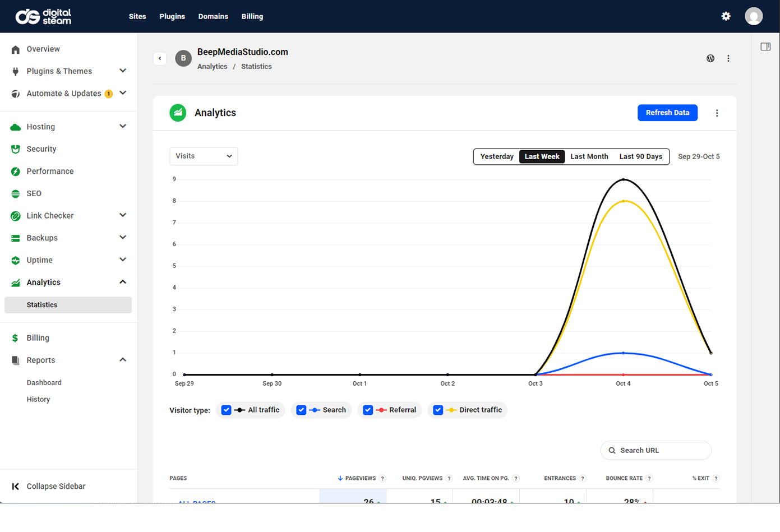The height and width of the screenshot is (532, 780).
Task: Uncheck the All traffic checkbox
Action: (x=227, y=410)
